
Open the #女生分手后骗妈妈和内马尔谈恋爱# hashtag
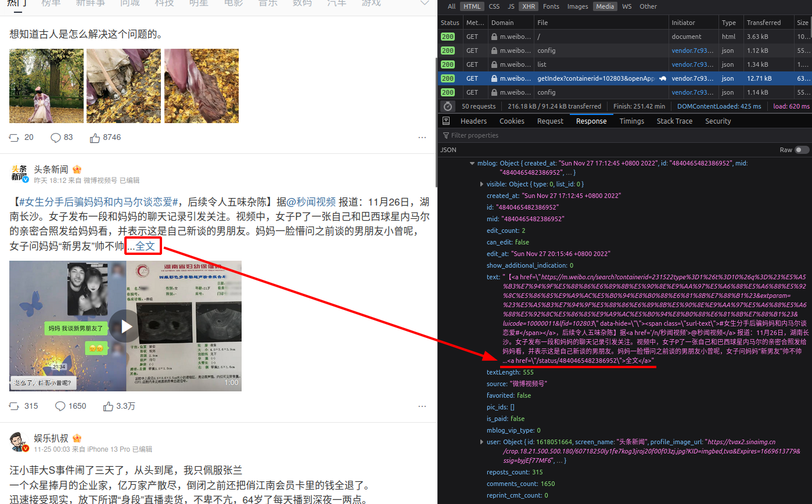(x=99, y=202)
